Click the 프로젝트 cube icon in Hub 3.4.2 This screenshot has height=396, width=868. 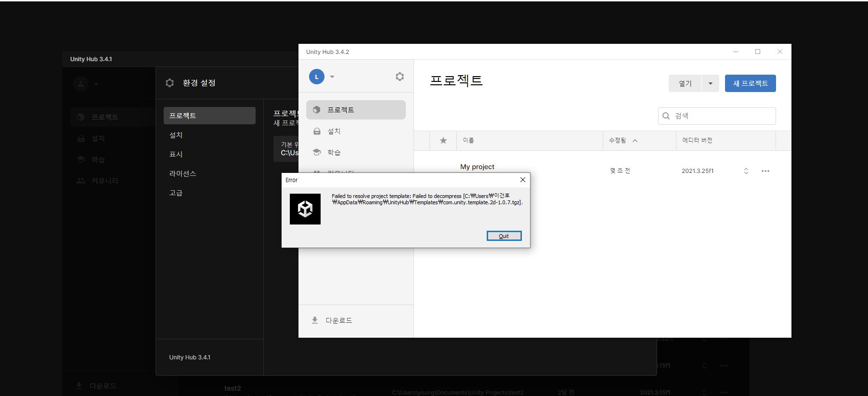tap(317, 110)
